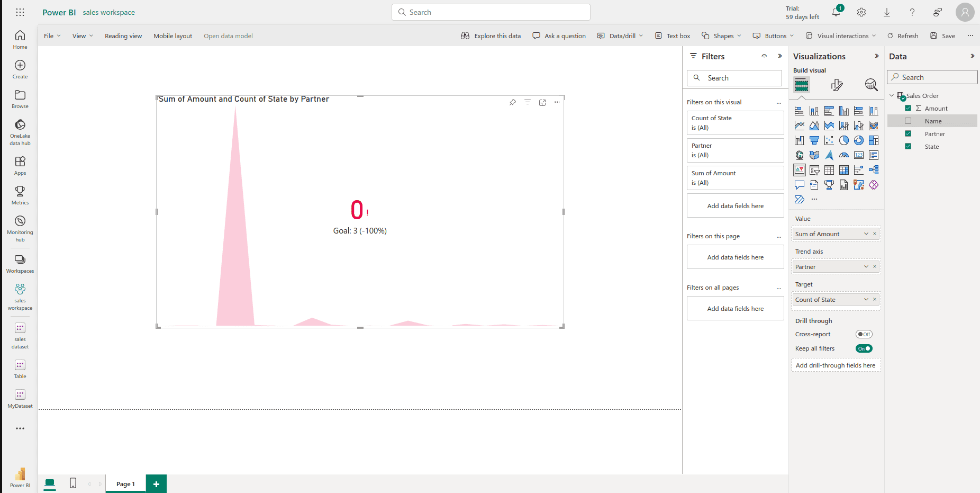Collapse the Sales Order table tree

coord(892,95)
